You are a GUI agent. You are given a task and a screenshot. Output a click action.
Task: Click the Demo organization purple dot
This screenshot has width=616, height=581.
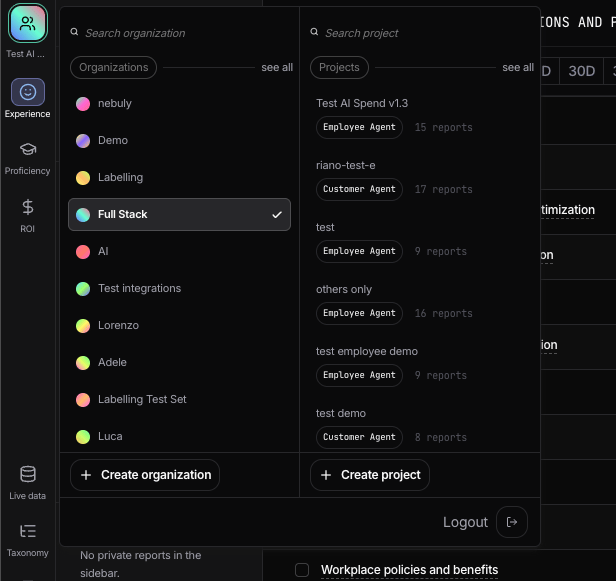(x=83, y=141)
